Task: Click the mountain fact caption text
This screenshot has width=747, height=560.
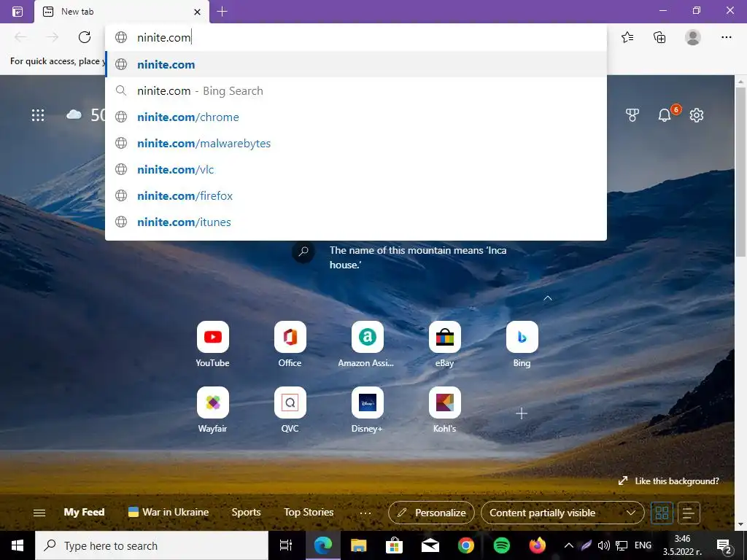Action: tap(418, 257)
